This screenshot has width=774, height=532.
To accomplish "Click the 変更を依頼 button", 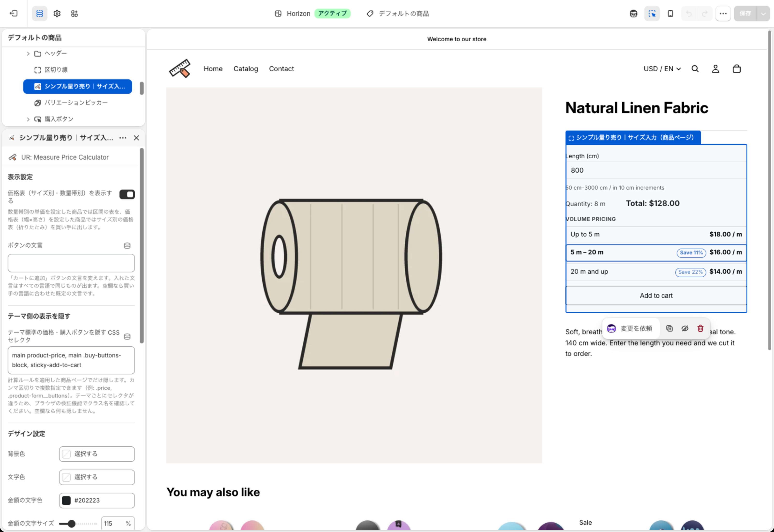I will pyautogui.click(x=630, y=328).
